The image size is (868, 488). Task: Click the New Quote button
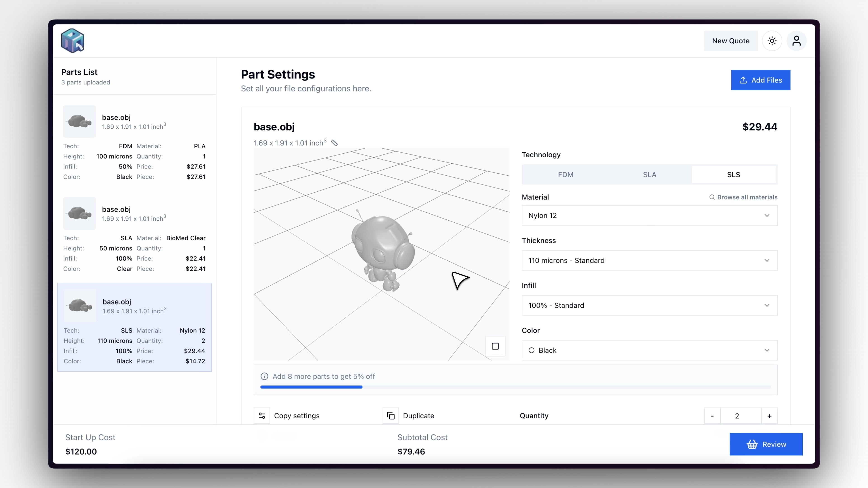(x=730, y=40)
